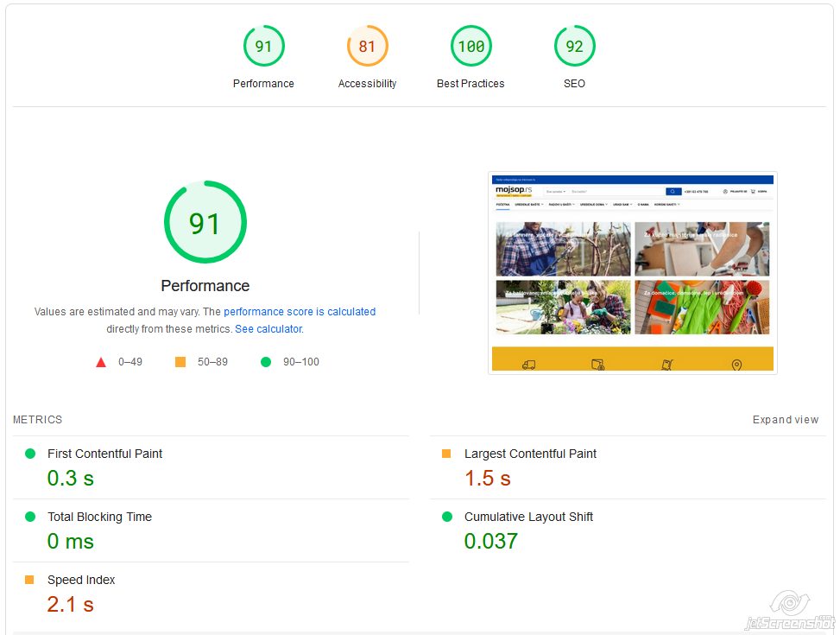This screenshot has height=635, width=840.
Task: Click the green dot beside First Contentful Paint
Action: pos(30,454)
